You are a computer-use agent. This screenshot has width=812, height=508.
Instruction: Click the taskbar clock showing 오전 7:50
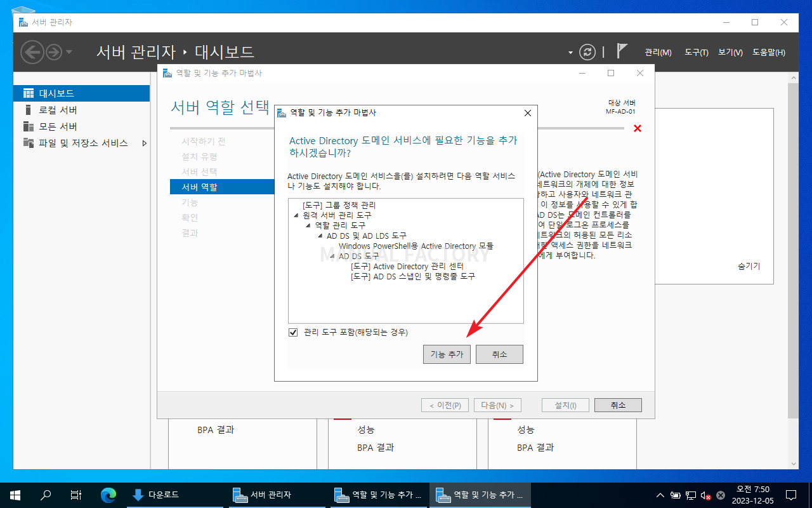752,495
